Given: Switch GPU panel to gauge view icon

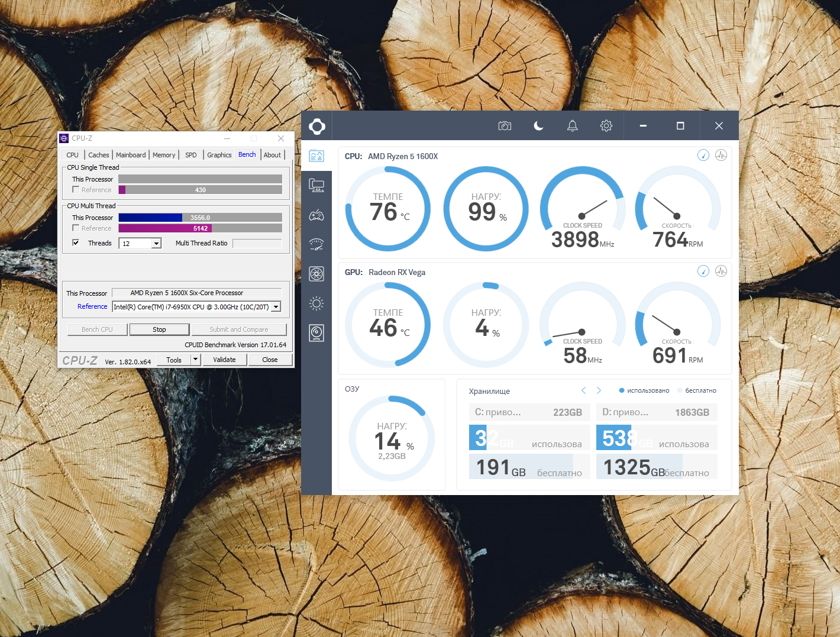Looking at the screenshot, I should (x=703, y=271).
